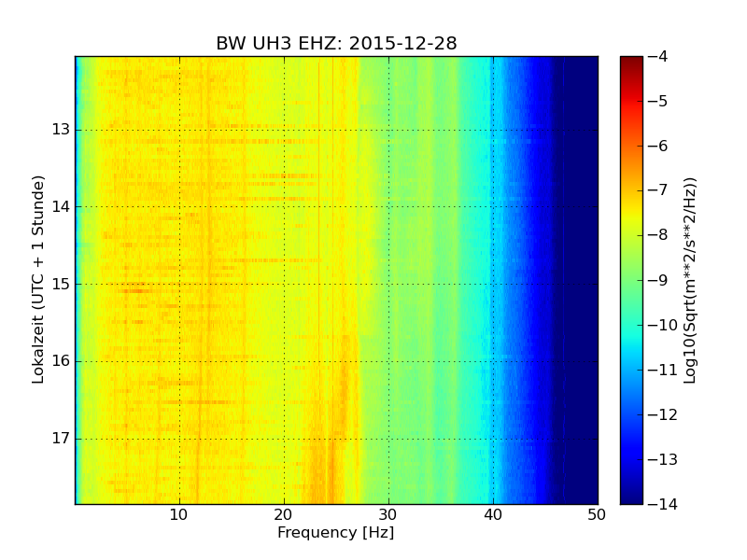The image size is (747, 560).
Task: Click the Frequency [Hz] axis label
Action: [x=336, y=532]
